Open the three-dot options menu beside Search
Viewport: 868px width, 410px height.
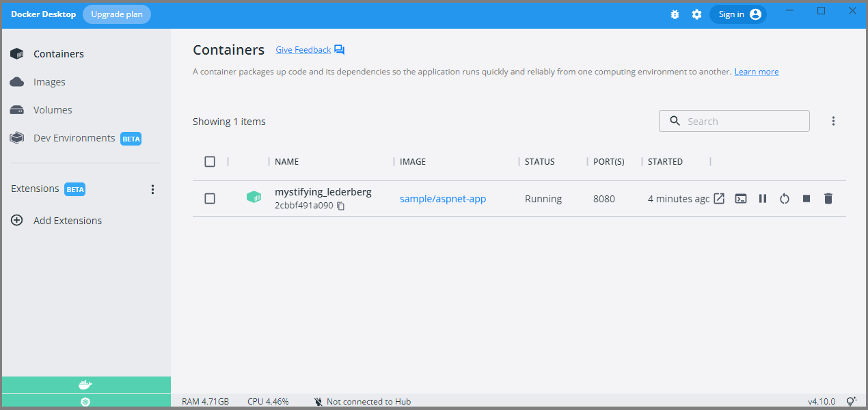point(833,121)
